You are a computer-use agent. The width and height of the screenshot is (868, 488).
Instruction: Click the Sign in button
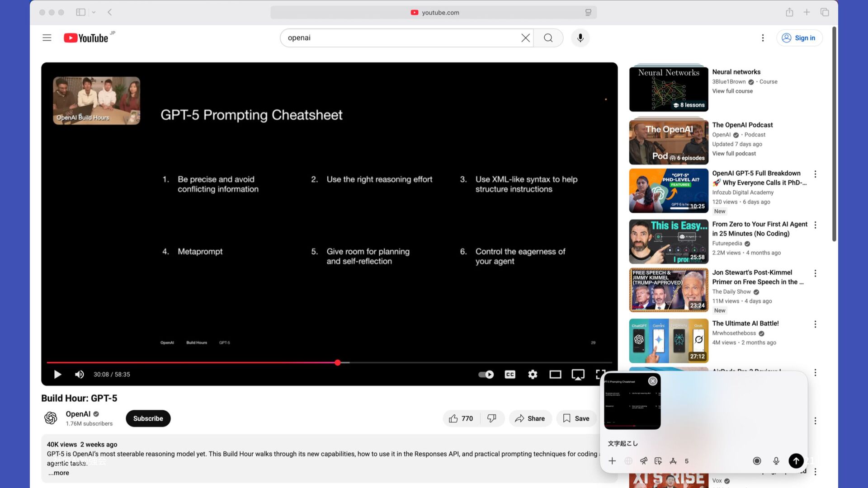799,38
